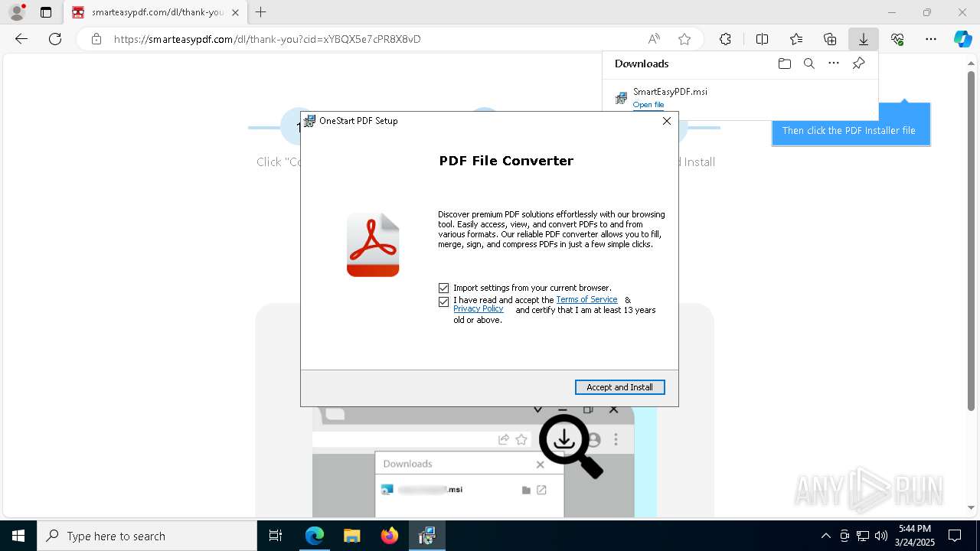This screenshot has height=551, width=980.
Task: Open the Extensions puzzle icon
Action: (725, 39)
